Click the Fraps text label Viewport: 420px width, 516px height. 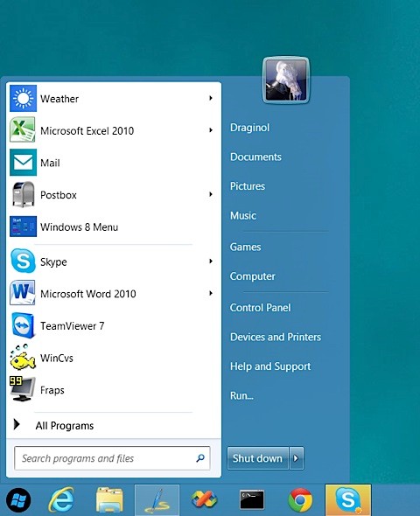click(x=52, y=390)
